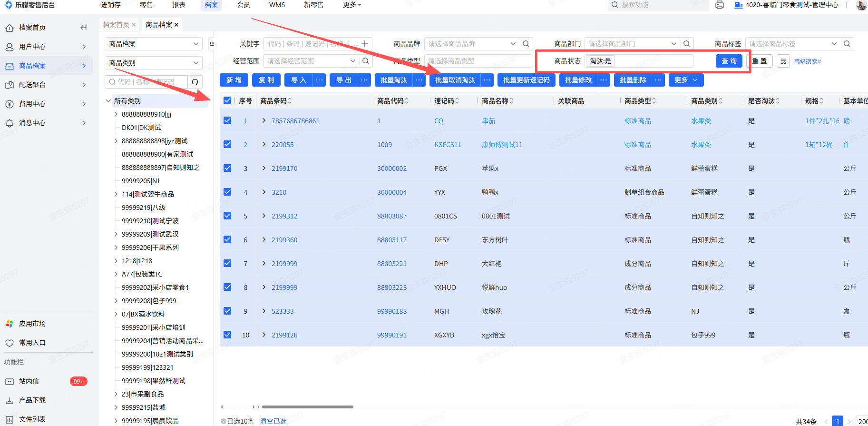Click the 搜索功能 search box
868x426 pixels.
pos(658,5)
